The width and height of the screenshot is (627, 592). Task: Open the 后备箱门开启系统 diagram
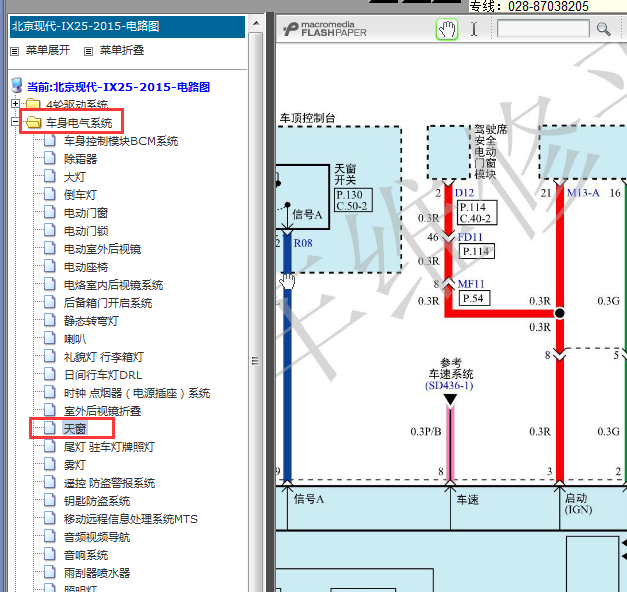(x=108, y=303)
